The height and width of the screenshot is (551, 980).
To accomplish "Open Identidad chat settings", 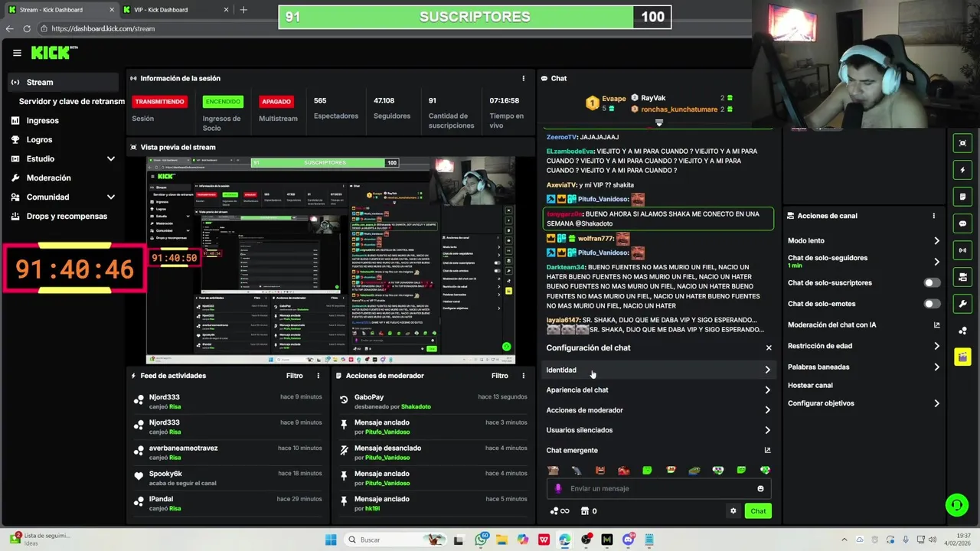I will pos(658,370).
